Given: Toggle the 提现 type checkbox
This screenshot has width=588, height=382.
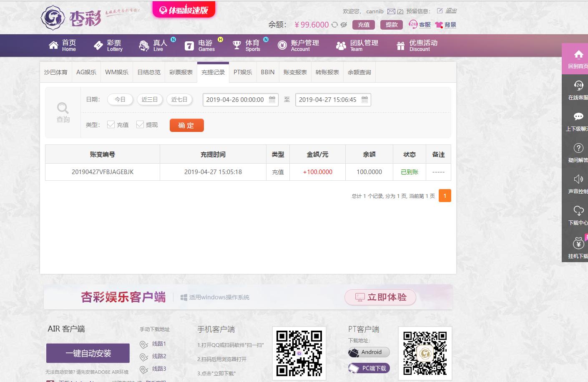Looking at the screenshot, I should coord(140,124).
